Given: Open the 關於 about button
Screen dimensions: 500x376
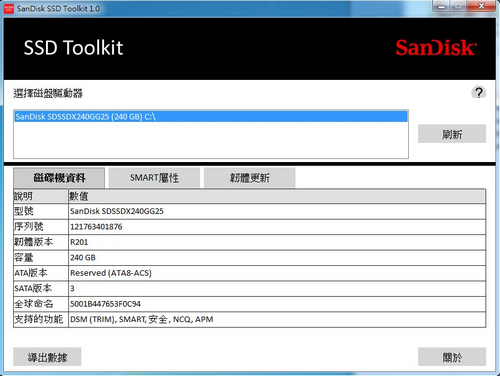Looking at the screenshot, I should 452,357.
